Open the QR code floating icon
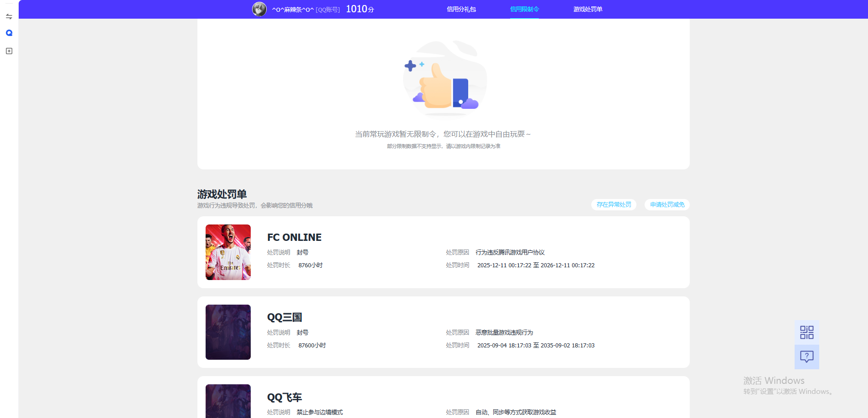868x418 pixels. point(806,332)
